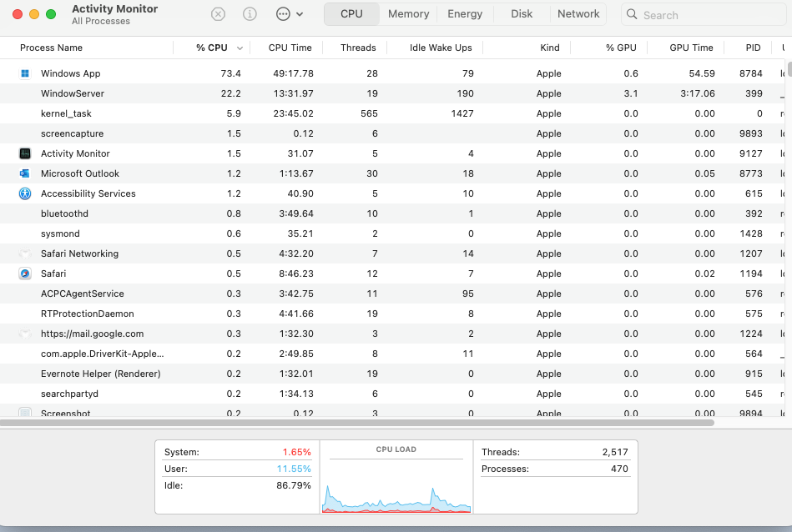The image size is (792, 532).
Task: Sort by the CPU Time column header
Action: 290,48
